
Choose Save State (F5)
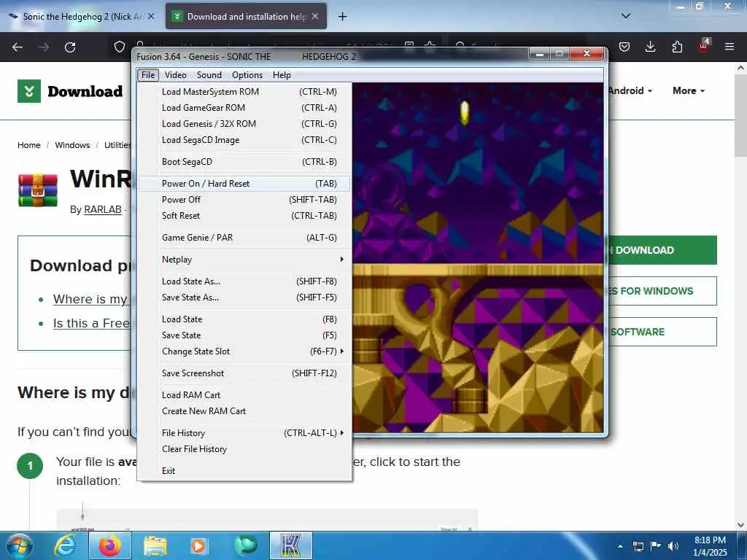tap(245, 335)
